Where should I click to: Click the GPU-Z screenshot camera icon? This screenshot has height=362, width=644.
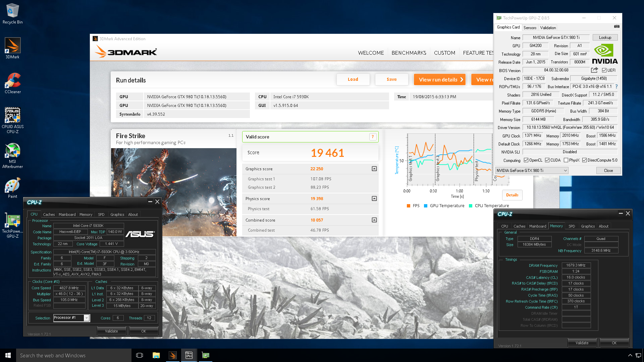click(616, 26)
